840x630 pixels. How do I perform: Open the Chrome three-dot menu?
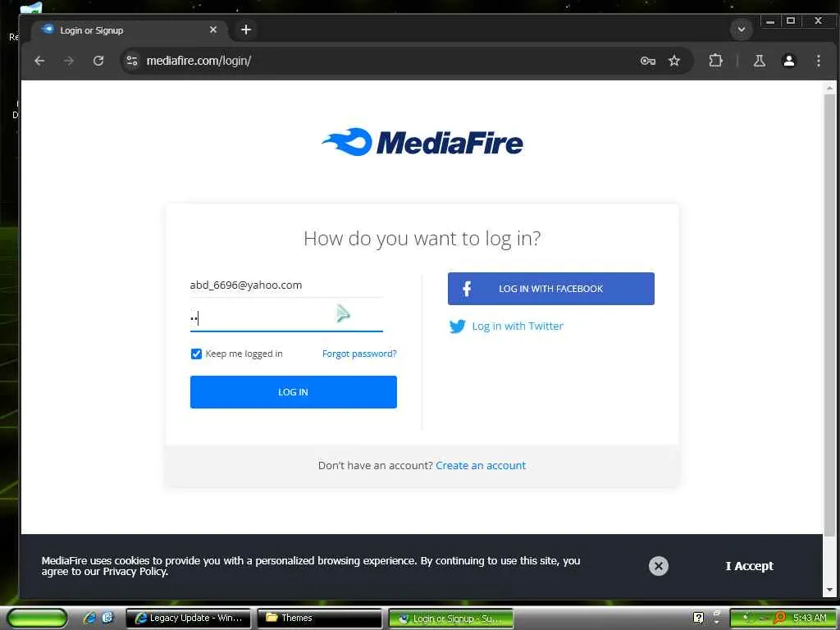tap(818, 61)
